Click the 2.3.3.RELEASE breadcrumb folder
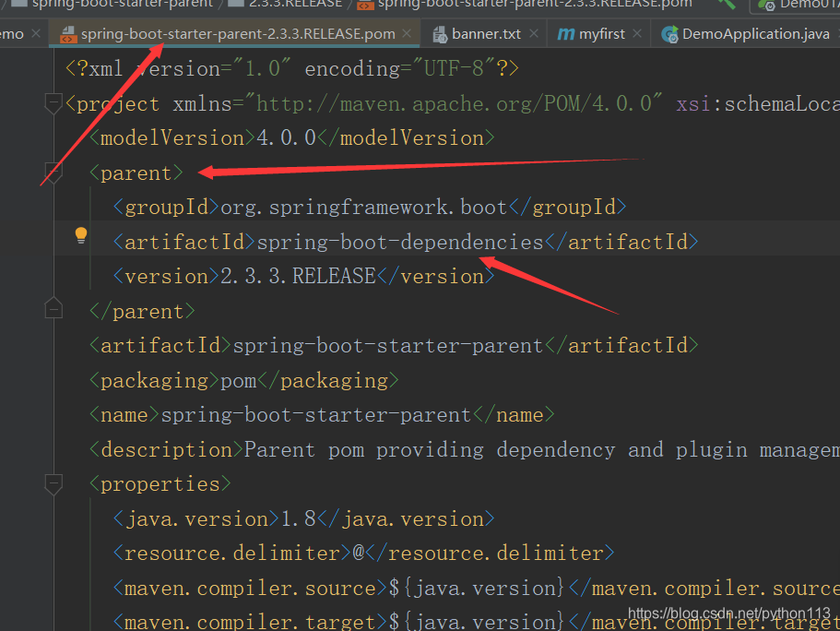 (x=286, y=5)
